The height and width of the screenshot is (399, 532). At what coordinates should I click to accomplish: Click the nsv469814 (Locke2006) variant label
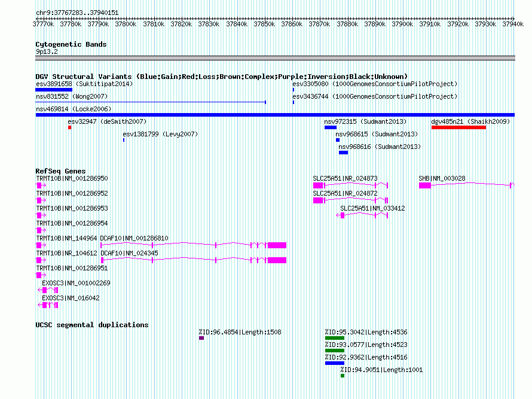[x=74, y=109]
